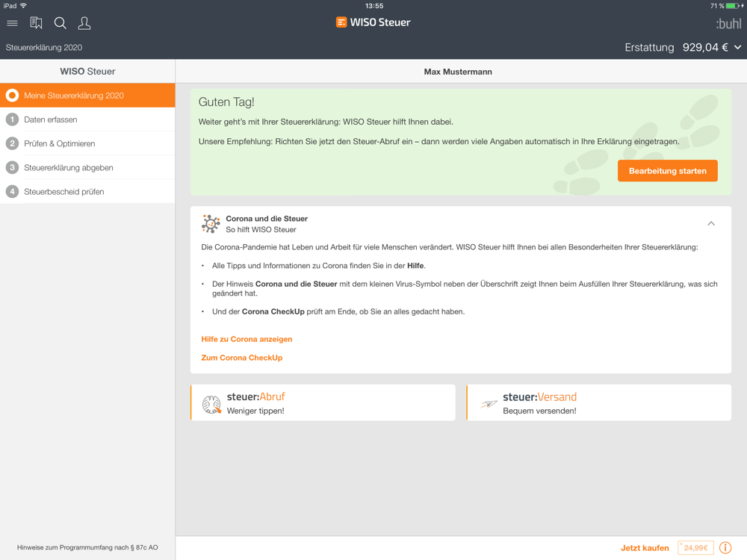Click the 71 % battery percentage
Viewport: 747px width, 560px height.
[x=717, y=6]
